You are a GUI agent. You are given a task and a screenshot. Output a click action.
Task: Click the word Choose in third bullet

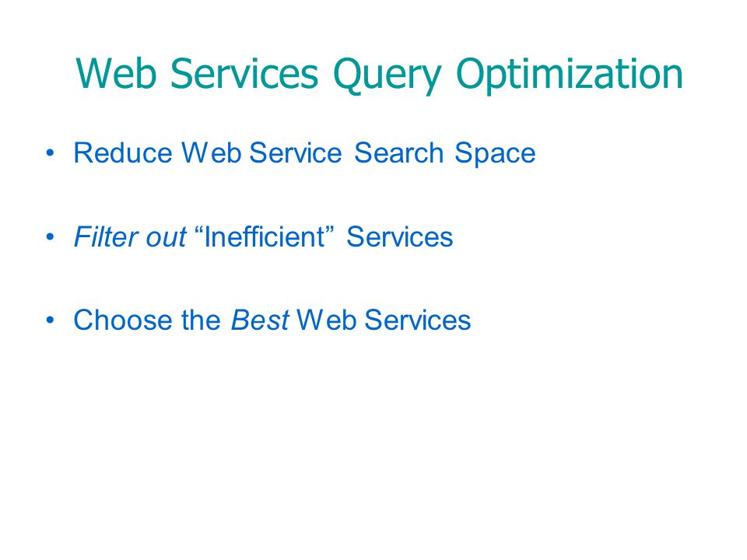coord(123,320)
